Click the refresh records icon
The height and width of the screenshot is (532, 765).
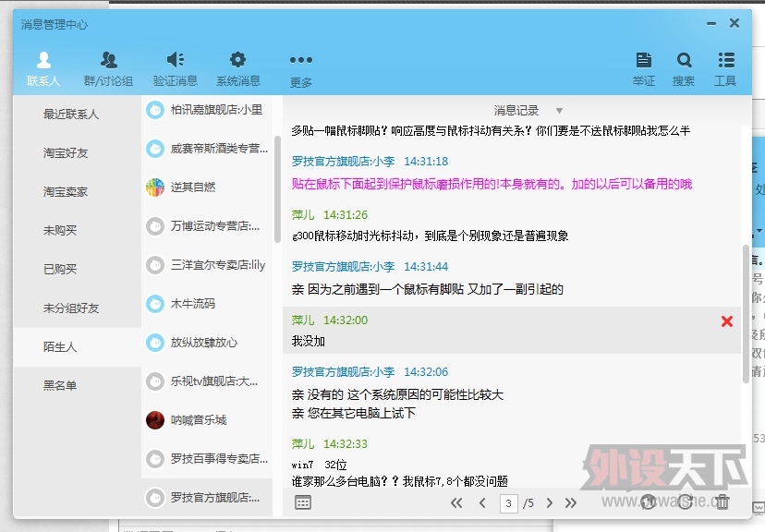tap(685, 502)
